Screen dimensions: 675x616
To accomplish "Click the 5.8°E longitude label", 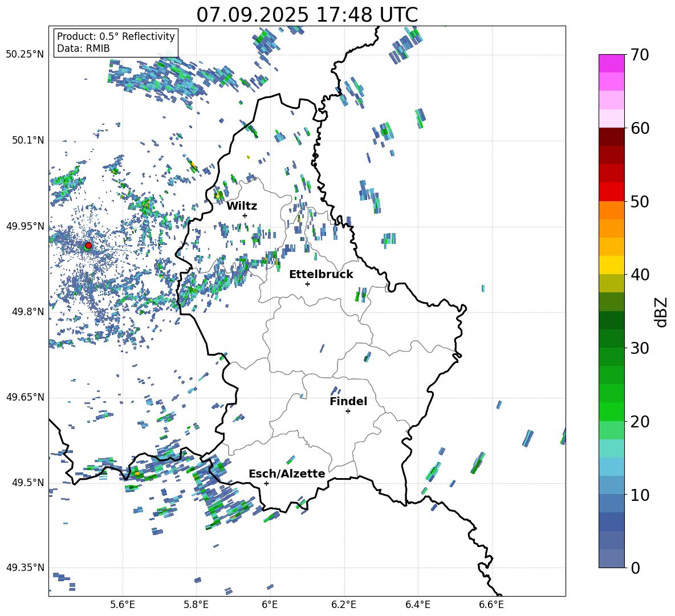I will pyautogui.click(x=196, y=605).
